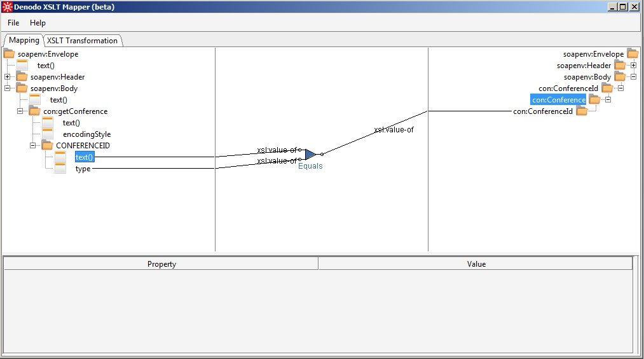Click the xsl:value-of label on output connector
The height and width of the screenshot is (359, 644).
point(394,130)
